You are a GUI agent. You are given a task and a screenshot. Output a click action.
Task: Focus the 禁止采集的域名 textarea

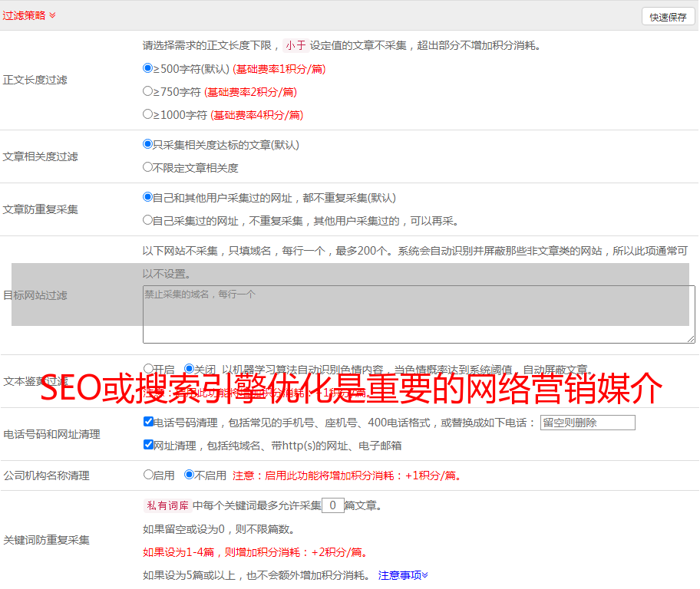tap(418, 314)
